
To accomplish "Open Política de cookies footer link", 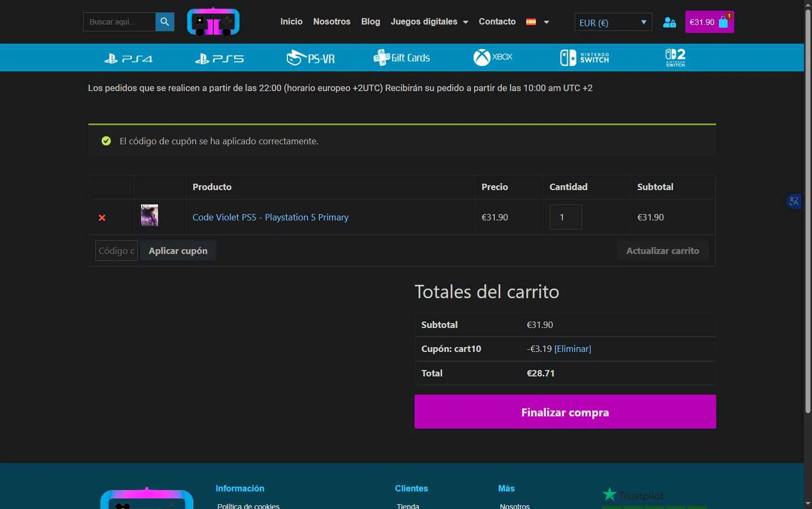I will (x=248, y=506).
